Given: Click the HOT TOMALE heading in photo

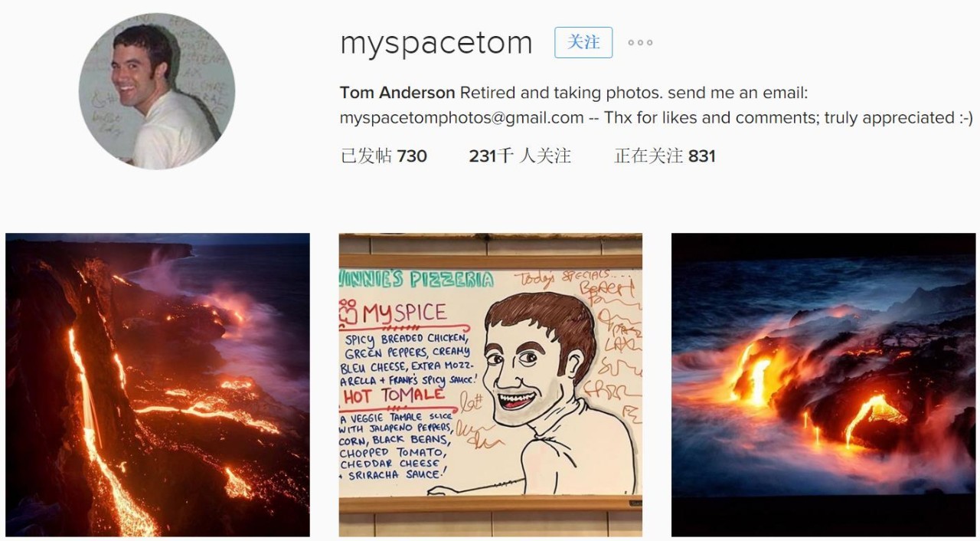Looking at the screenshot, I should (x=394, y=396).
